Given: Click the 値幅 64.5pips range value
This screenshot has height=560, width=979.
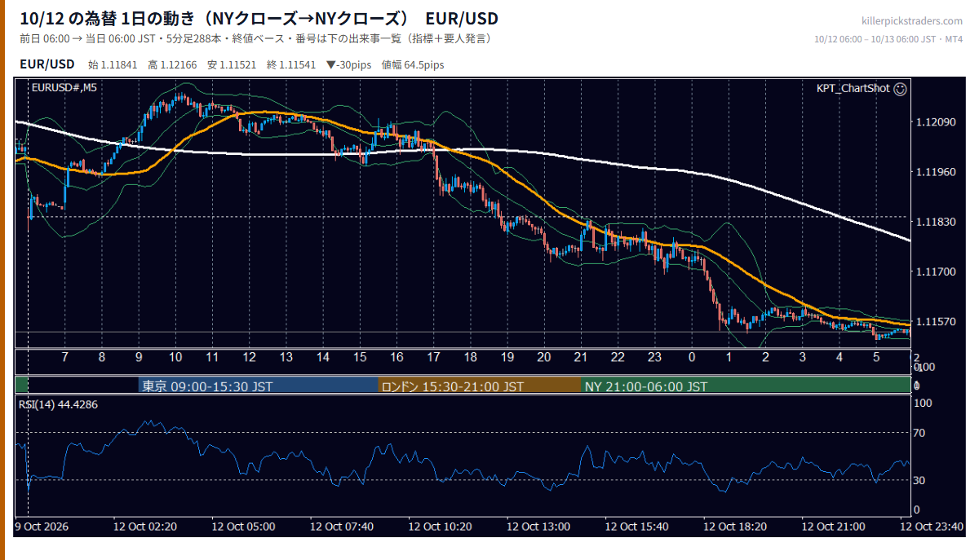Looking at the screenshot, I should (x=413, y=65).
